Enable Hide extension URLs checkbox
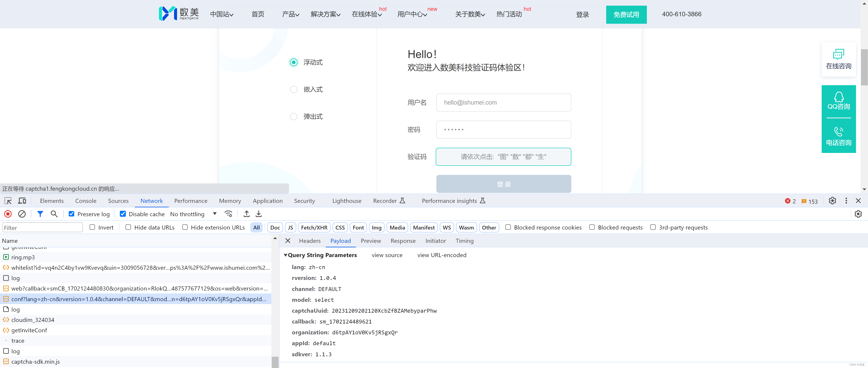This screenshot has width=868, height=368. pyautogui.click(x=185, y=227)
